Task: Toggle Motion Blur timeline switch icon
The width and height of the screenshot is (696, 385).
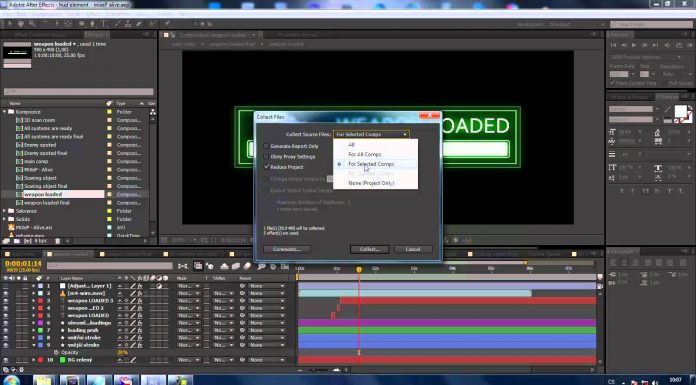Action: click(247, 266)
